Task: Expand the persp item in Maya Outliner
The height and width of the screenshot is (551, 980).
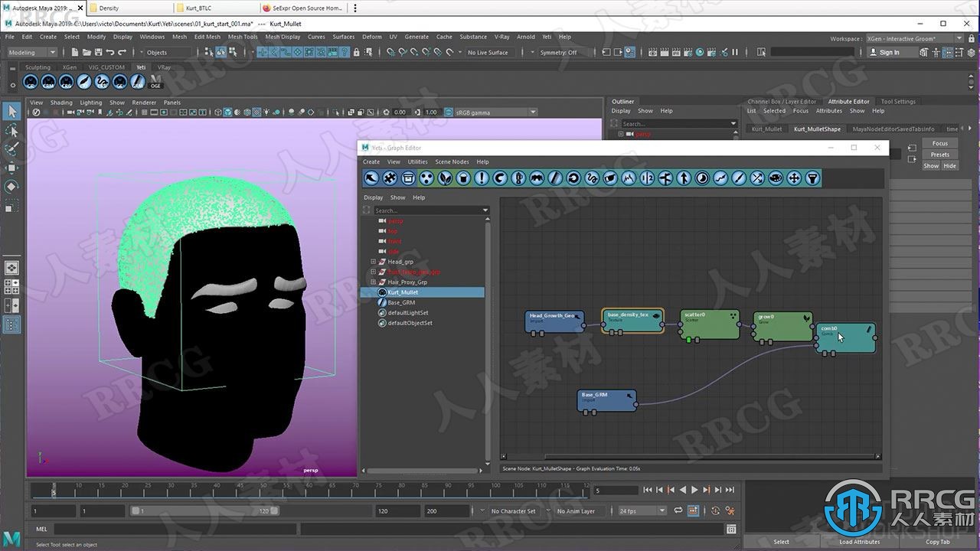Action: (621, 134)
